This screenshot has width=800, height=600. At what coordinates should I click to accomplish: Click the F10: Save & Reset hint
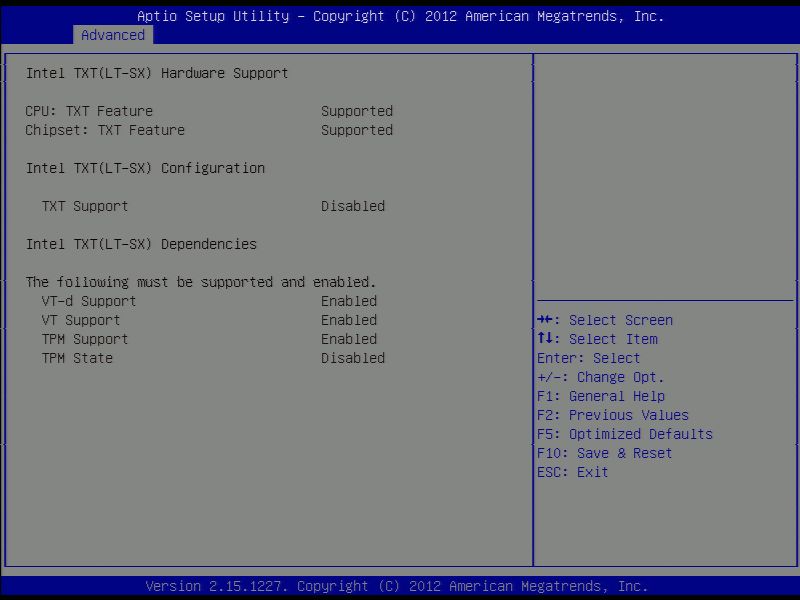[x=605, y=453]
